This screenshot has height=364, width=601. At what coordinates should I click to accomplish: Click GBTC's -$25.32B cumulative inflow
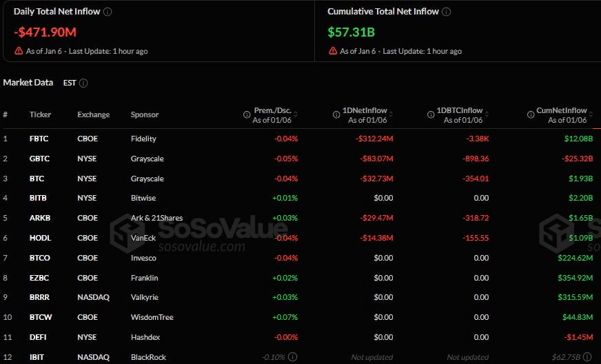(x=578, y=159)
